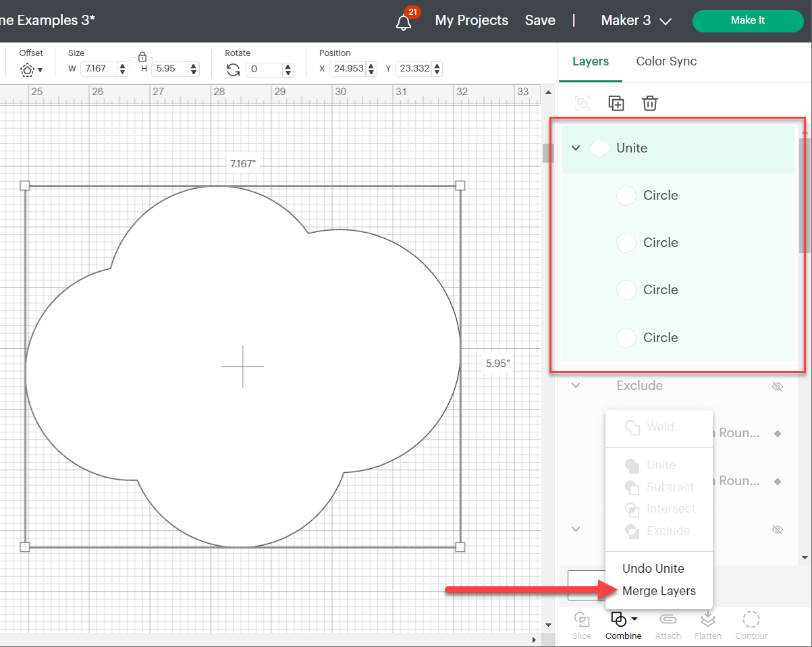Collapse the Unite layer group
The height and width of the screenshot is (647, 812).
576,148
